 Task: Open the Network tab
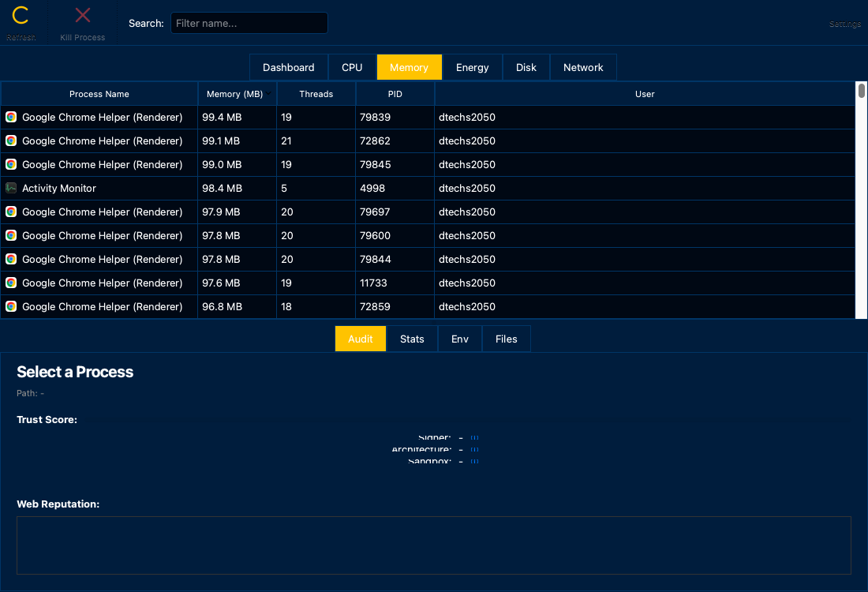point(583,67)
